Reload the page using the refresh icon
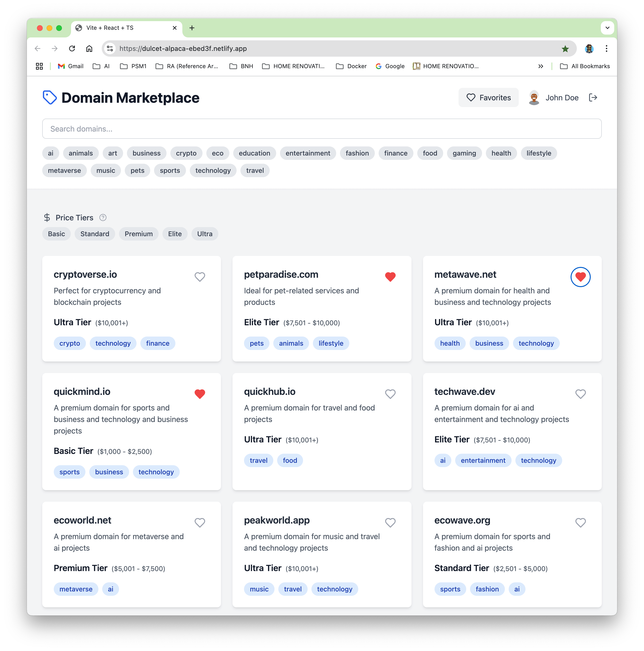644x651 pixels. click(x=72, y=48)
